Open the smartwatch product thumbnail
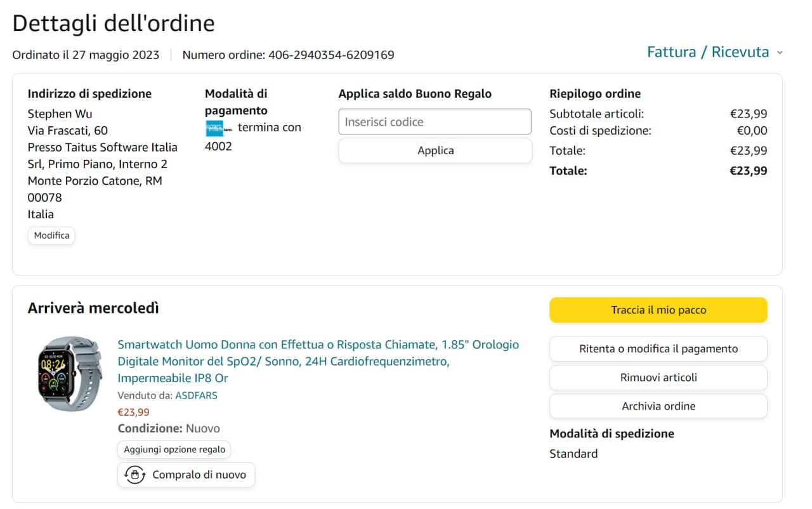This screenshot has height=509, width=812. point(70,374)
